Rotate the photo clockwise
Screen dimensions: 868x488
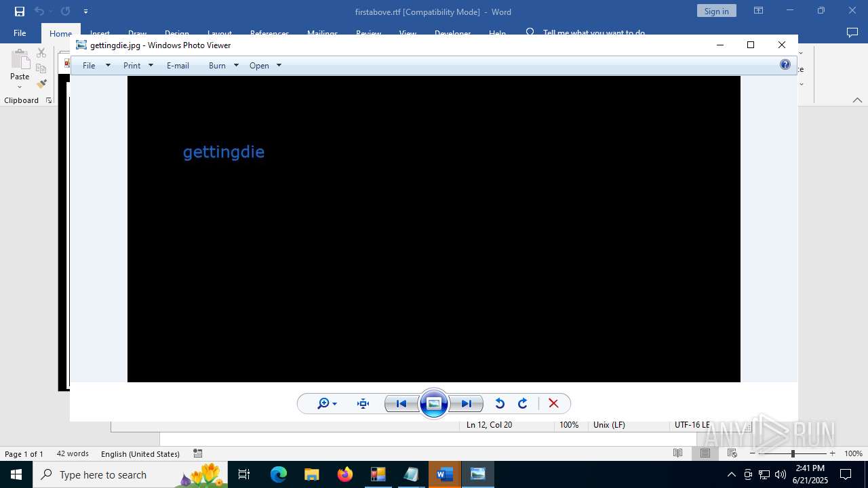(523, 404)
